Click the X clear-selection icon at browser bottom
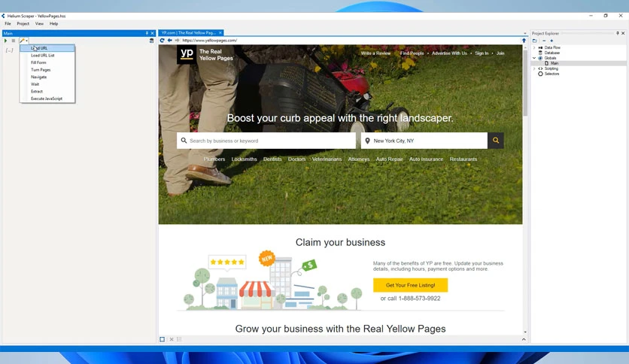This screenshot has width=629, height=364. click(172, 339)
